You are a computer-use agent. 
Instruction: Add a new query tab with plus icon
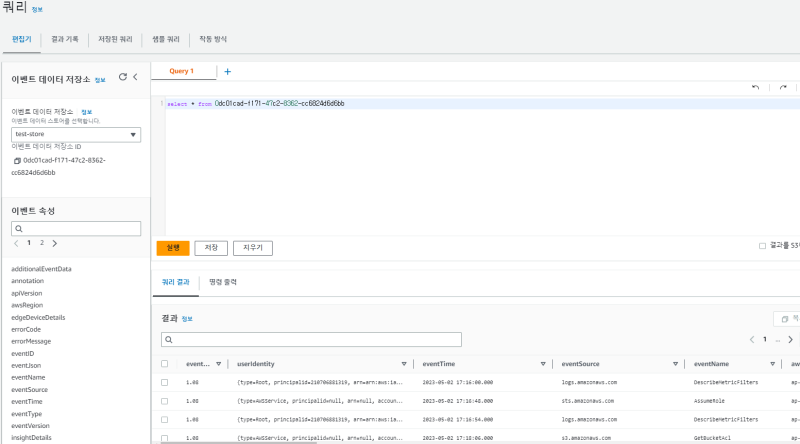click(x=227, y=72)
